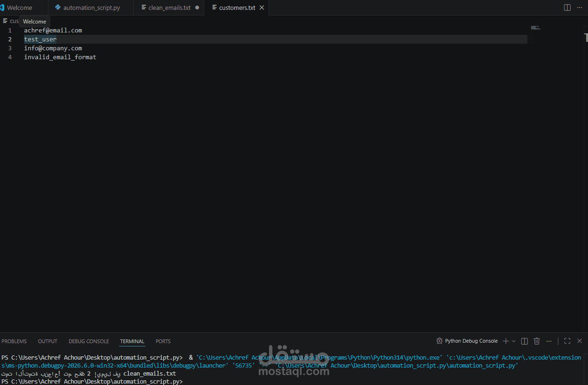This screenshot has width=588, height=385.
Task: Switch to the DEBUG CONSOLE tab
Action: (89, 341)
